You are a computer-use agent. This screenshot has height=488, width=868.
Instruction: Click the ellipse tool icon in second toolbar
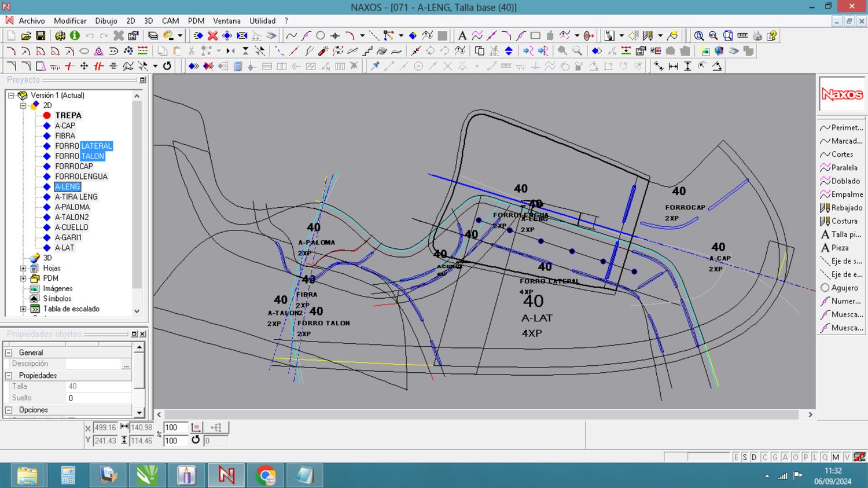84,51
